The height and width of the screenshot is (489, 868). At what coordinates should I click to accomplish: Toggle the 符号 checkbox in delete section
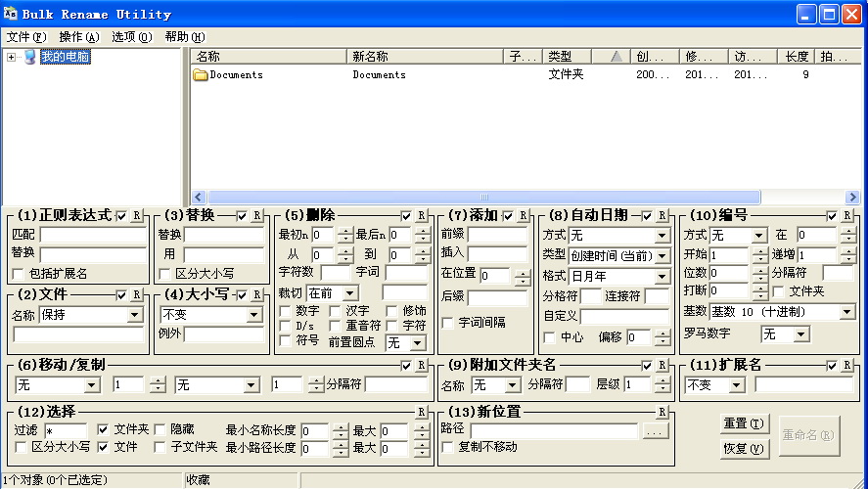(285, 340)
